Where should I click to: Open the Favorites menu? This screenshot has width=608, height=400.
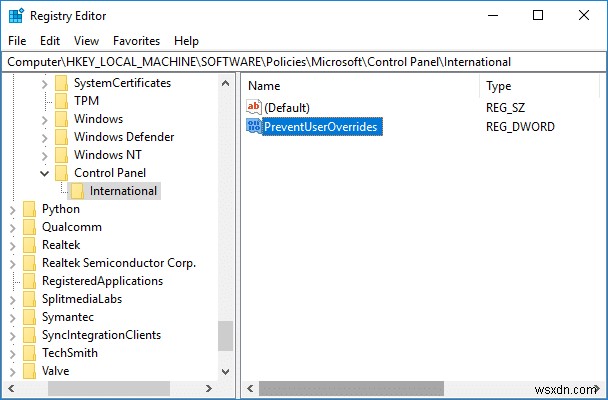point(136,41)
